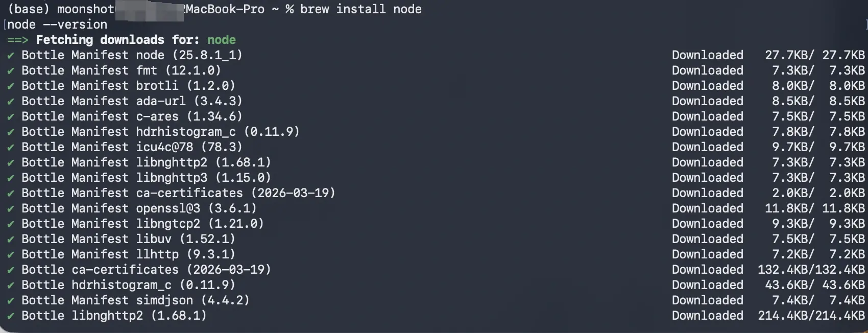Click 'Bottle hdrhistogram_c (0.11.9)' bottle line
Image resolution: width=868 pixels, height=333 pixels.
click(x=128, y=285)
